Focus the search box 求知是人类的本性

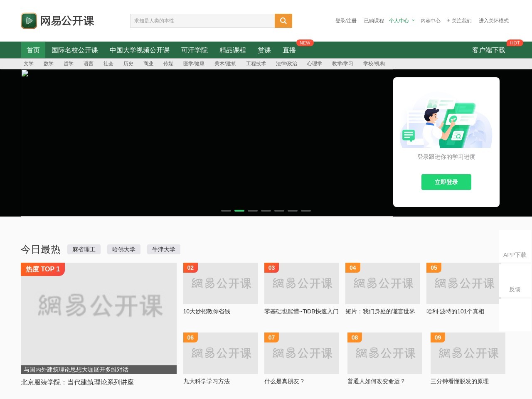[x=202, y=21]
